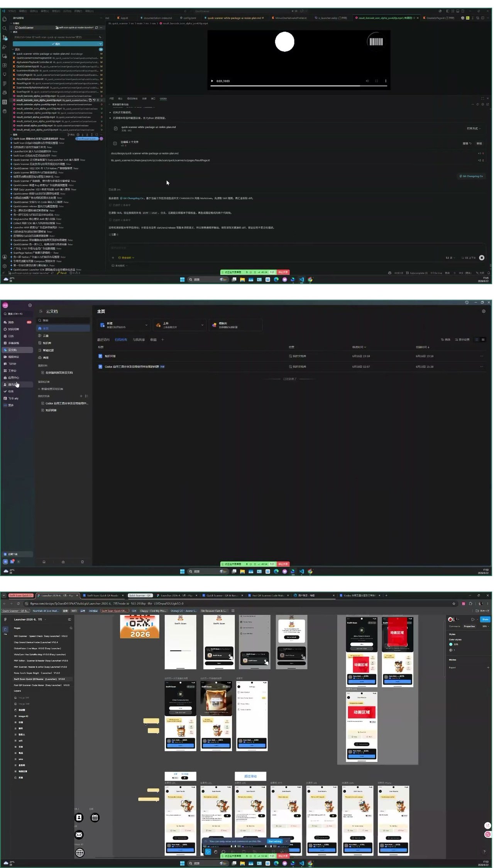Focus the commit message box in VS Code
The image size is (494, 868).
pyautogui.click(x=58, y=37)
